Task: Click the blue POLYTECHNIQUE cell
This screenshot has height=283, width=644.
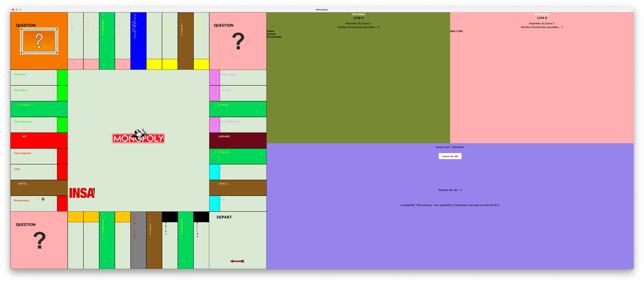Action: [138, 41]
